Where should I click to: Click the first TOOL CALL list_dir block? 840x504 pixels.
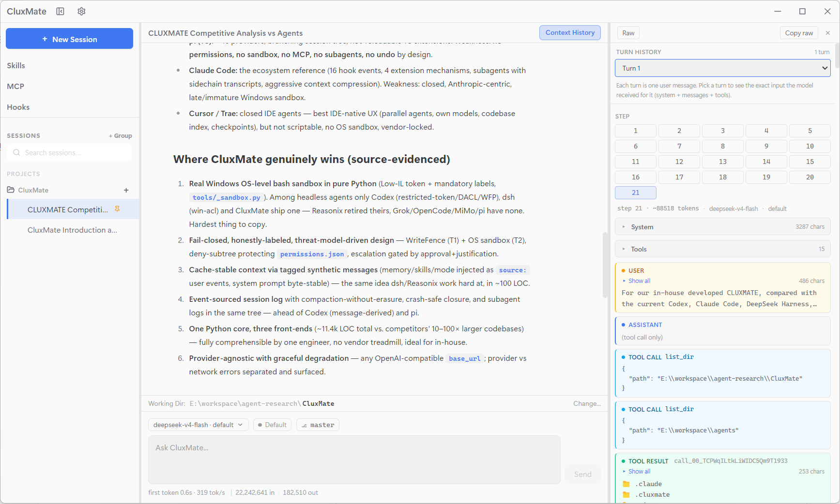[723, 373]
